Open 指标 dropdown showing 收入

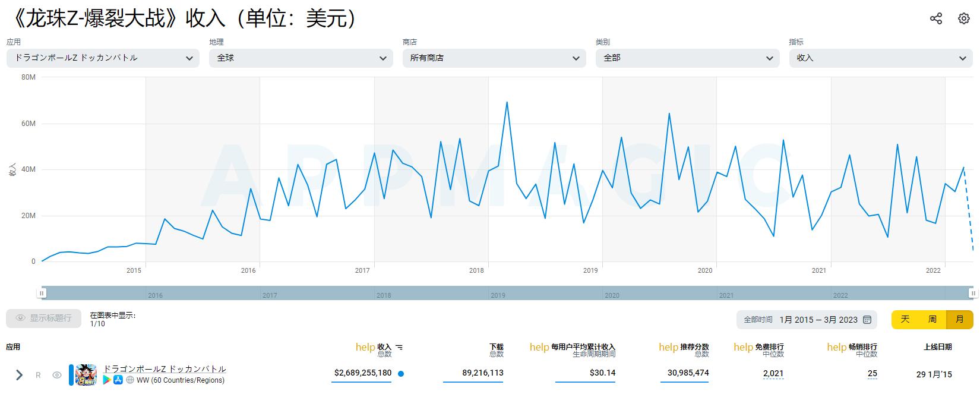881,58
